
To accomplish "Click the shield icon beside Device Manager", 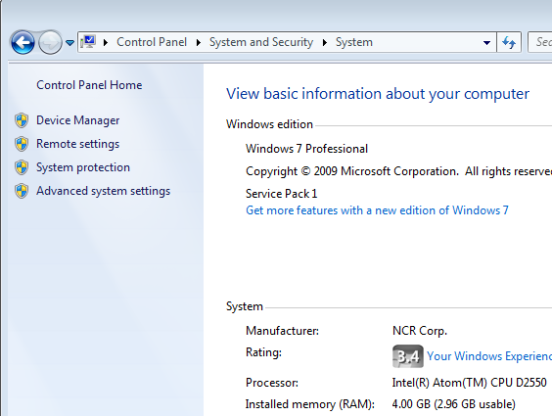I will (x=21, y=120).
